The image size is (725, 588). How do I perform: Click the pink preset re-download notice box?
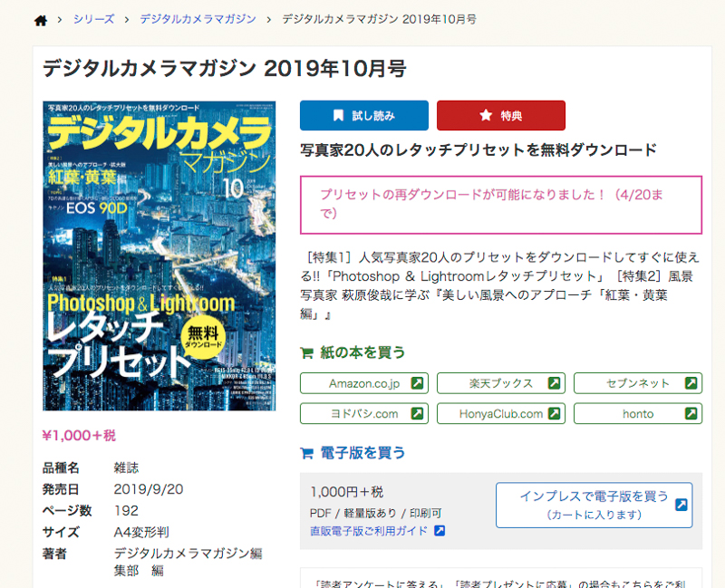501,205
